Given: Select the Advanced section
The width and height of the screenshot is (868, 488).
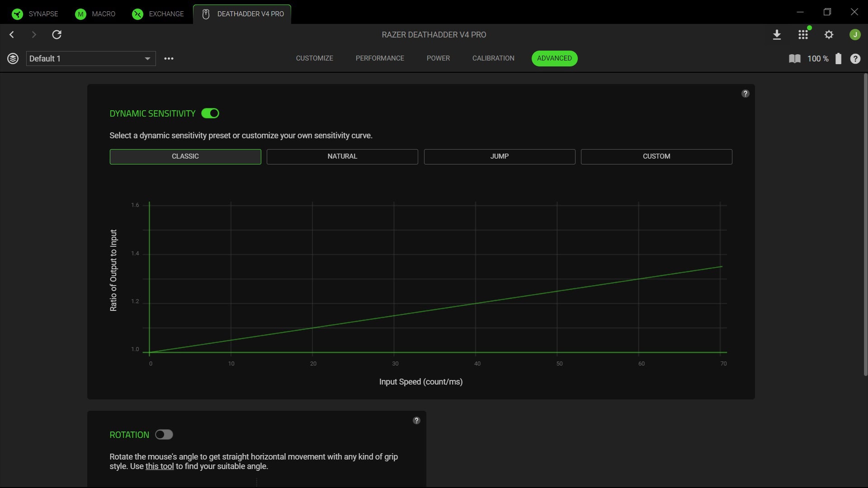Looking at the screenshot, I should coord(554,58).
